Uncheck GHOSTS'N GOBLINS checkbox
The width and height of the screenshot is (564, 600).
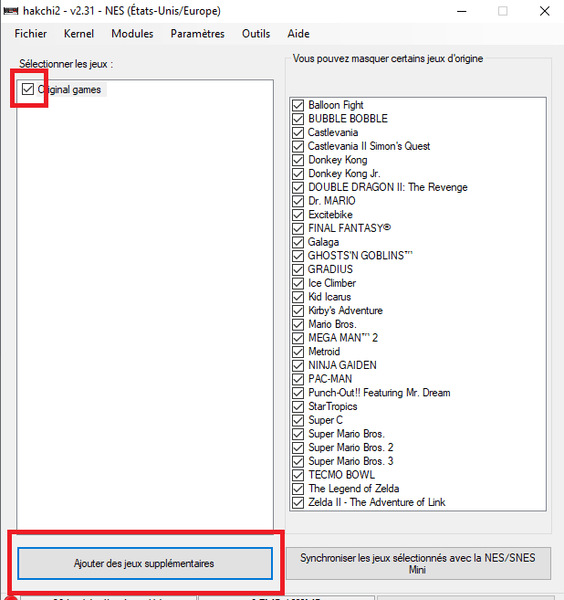(x=298, y=256)
